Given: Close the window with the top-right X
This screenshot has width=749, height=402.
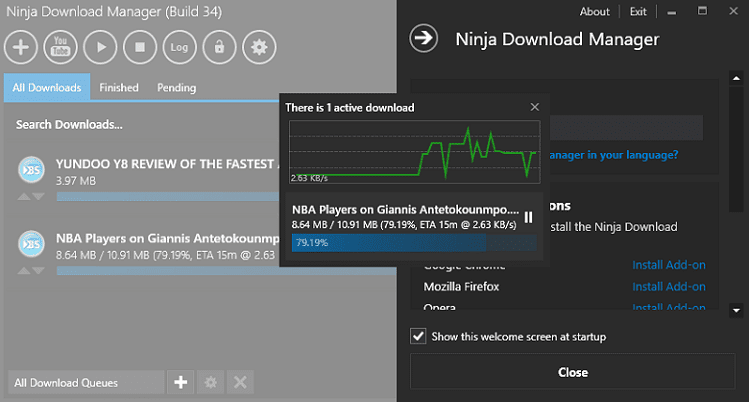Looking at the screenshot, I should click(x=734, y=11).
